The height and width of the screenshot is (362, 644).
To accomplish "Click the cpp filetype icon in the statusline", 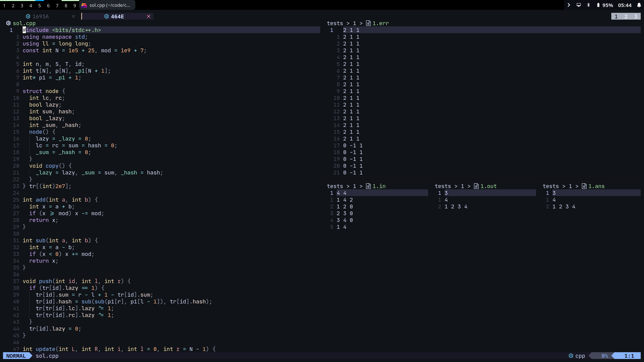I will tap(571, 356).
